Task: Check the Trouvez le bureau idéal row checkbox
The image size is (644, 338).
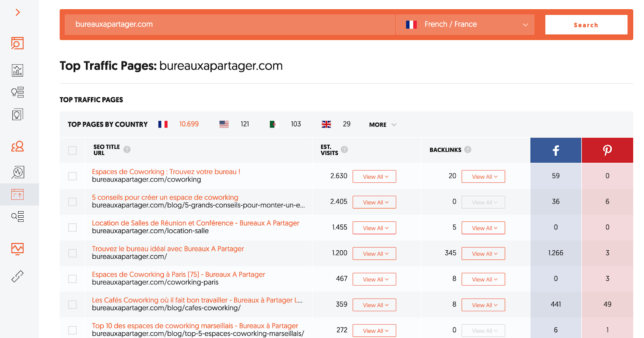Action: pyautogui.click(x=72, y=253)
